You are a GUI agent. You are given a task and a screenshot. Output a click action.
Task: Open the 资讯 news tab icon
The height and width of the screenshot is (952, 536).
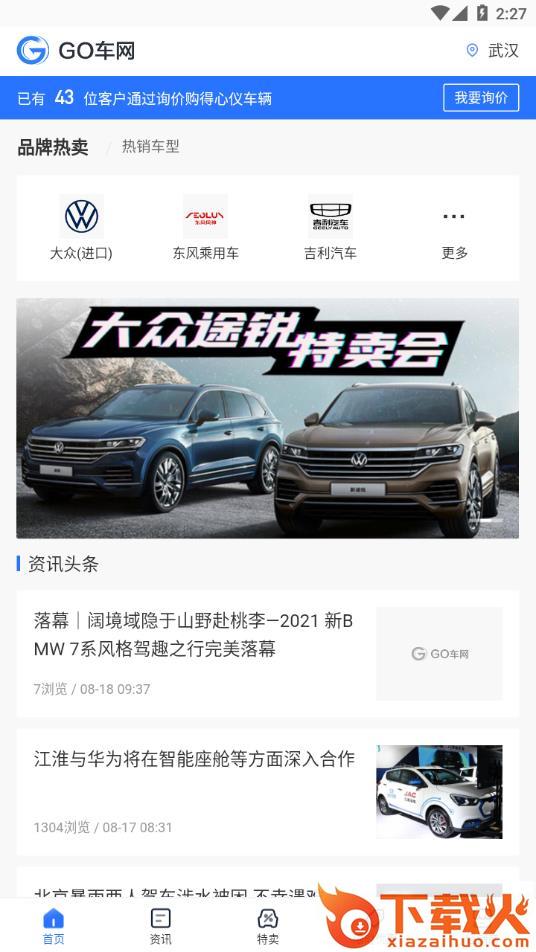160,926
